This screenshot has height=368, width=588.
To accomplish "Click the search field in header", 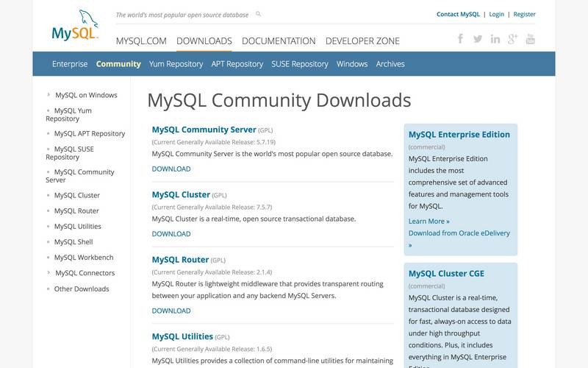I will 182,15.
